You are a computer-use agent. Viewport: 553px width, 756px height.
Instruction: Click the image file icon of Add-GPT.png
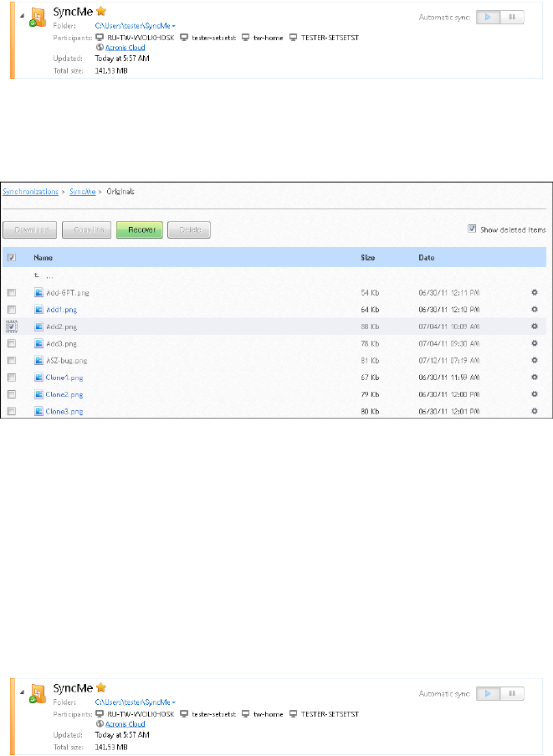(x=39, y=292)
